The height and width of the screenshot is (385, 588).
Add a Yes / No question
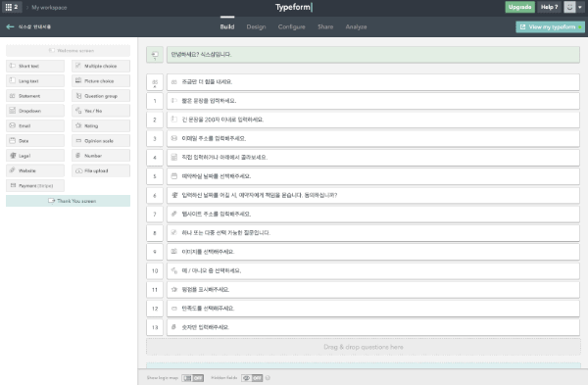click(101, 111)
